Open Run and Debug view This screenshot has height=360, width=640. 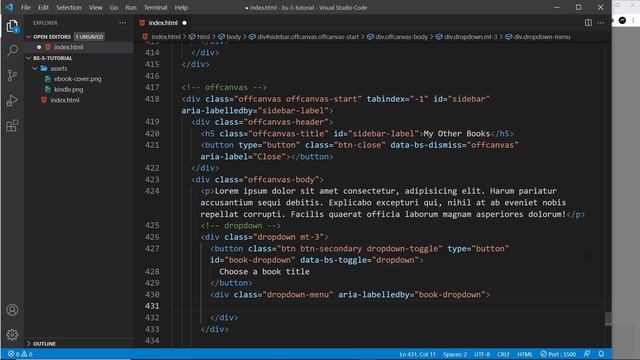click(x=12, y=100)
